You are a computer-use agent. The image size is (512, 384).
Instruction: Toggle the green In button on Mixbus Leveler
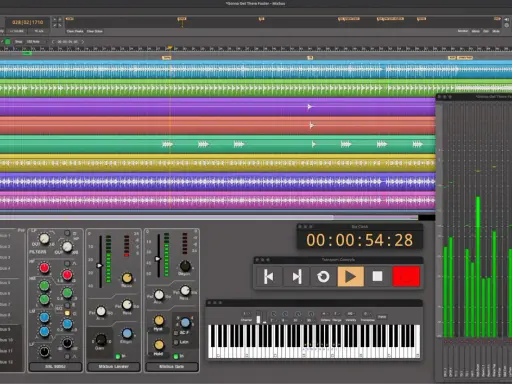(118, 356)
